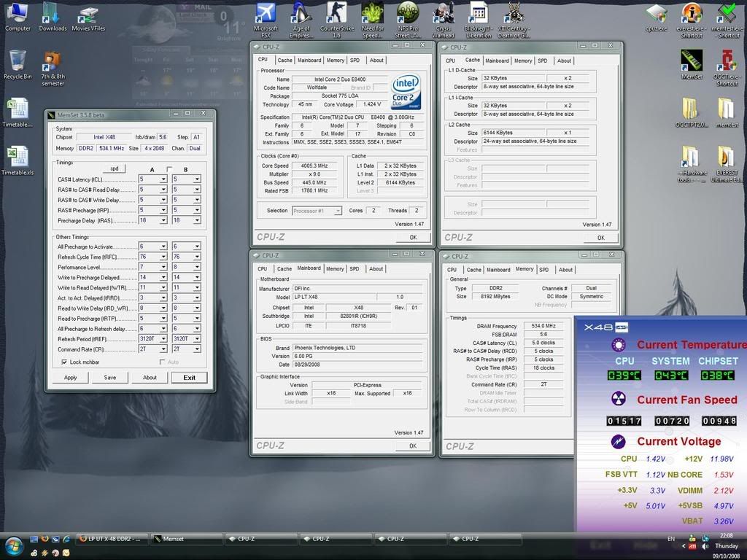Select About tab in bottom-right CPU-Z window
Viewport: 747px width, 560px height.
click(x=565, y=270)
